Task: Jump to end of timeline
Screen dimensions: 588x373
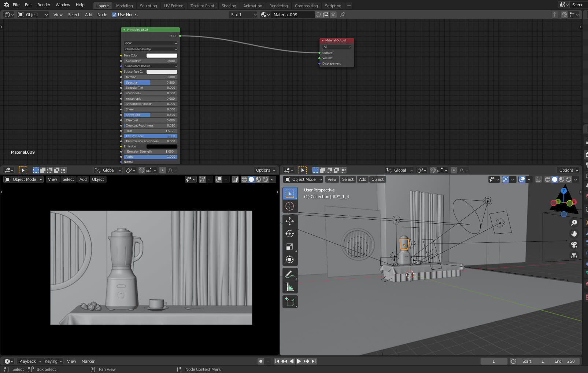Action: pyautogui.click(x=314, y=361)
